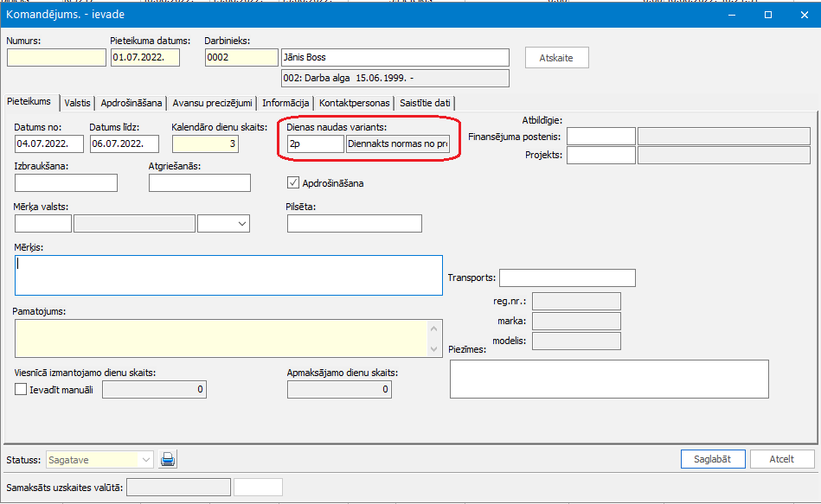This screenshot has width=821, height=504.
Task: Click the '002: Darba alga 15.06.1999. -' field
Action: 395,78
